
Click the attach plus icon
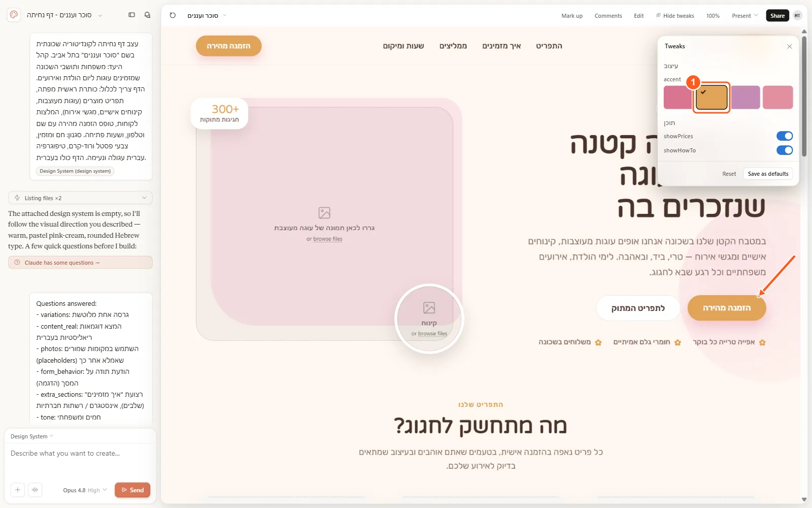(x=18, y=490)
